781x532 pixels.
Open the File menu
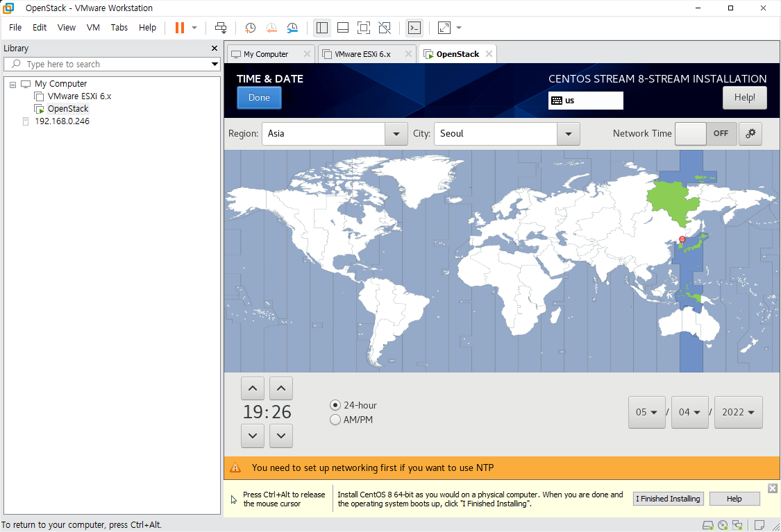[15, 27]
